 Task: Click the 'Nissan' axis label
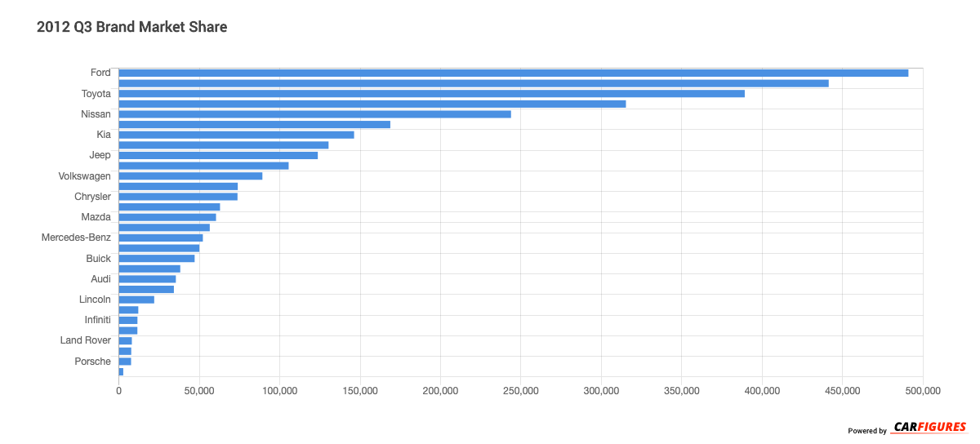[96, 114]
